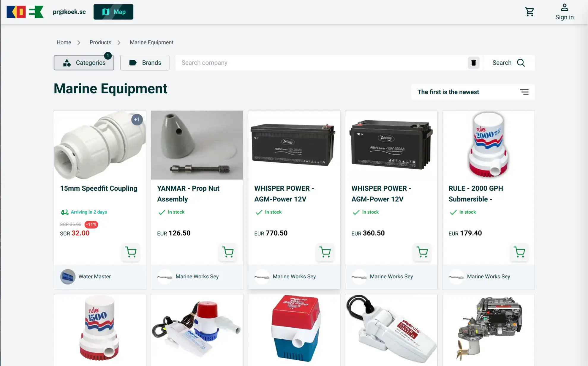The height and width of the screenshot is (366, 588).
Task: Add RULE 2000 GPH pump to cart
Action: point(519,252)
